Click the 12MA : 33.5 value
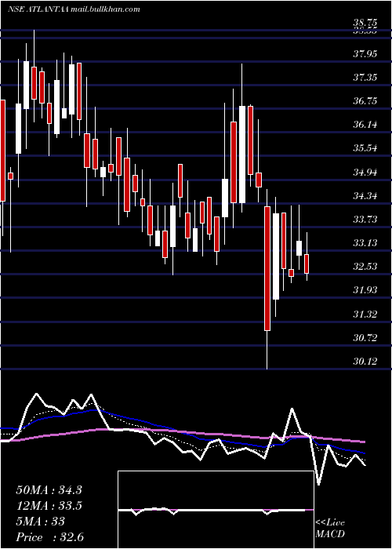This screenshot has width=392, height=549. point(49,506)
